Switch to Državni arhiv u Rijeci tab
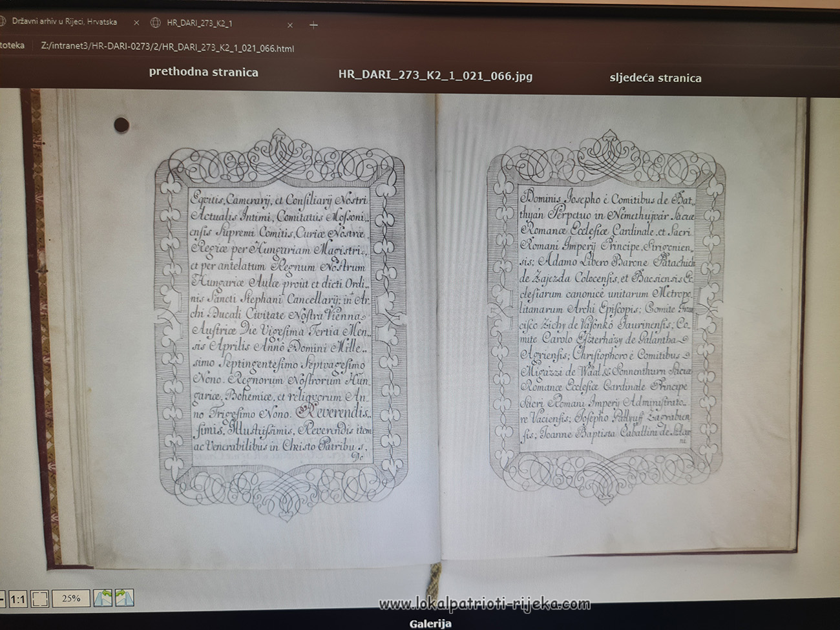Viewport: 840px width, 630px height. [63, 21]
